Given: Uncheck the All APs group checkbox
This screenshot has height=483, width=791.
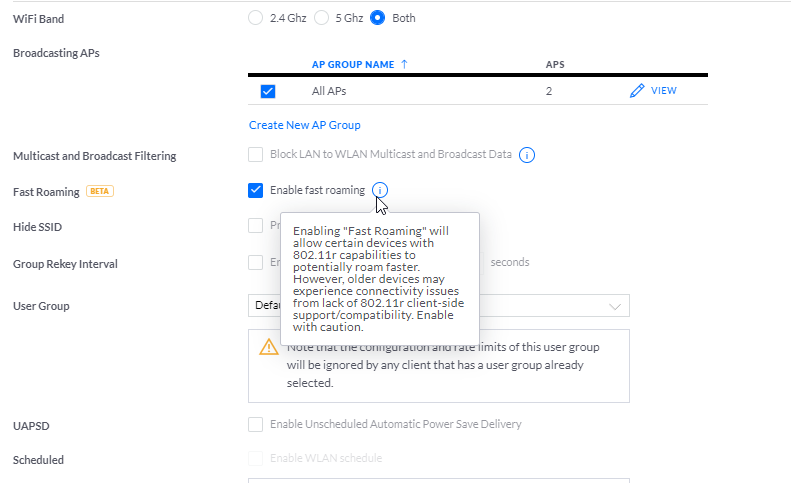Looking at the screenshot, I should pyautogui.click(x=268, y=91).
